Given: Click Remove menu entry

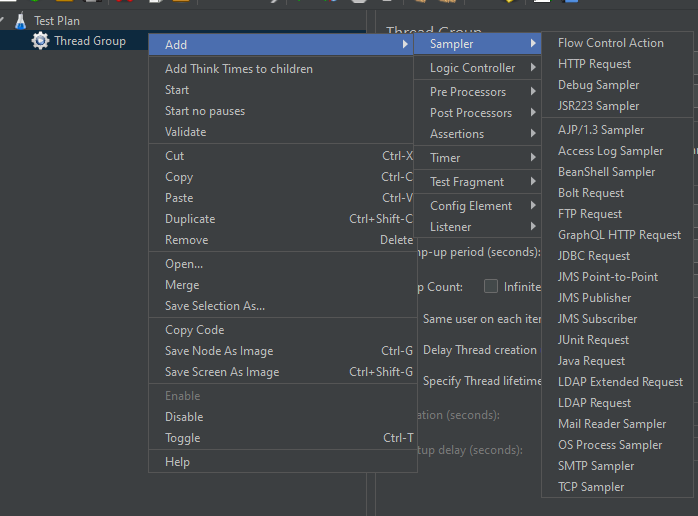Looking at the screenshot, I should [281, 240].
